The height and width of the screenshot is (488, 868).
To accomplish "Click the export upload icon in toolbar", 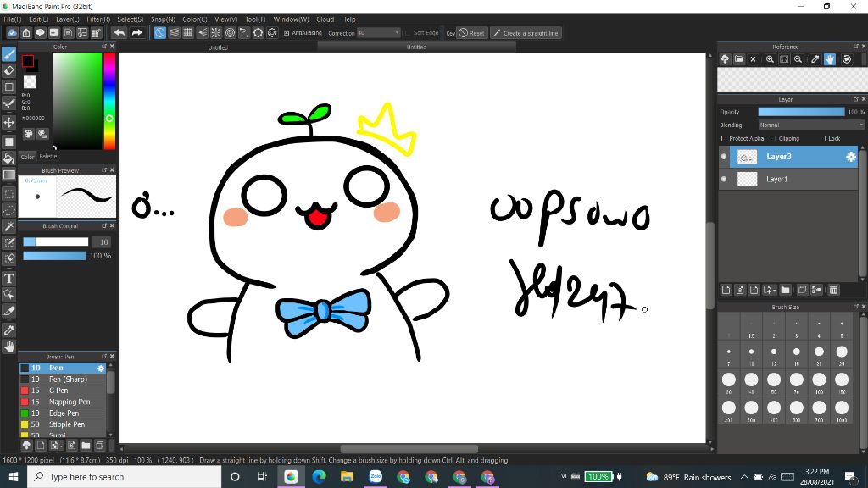I will pos(26,33).
